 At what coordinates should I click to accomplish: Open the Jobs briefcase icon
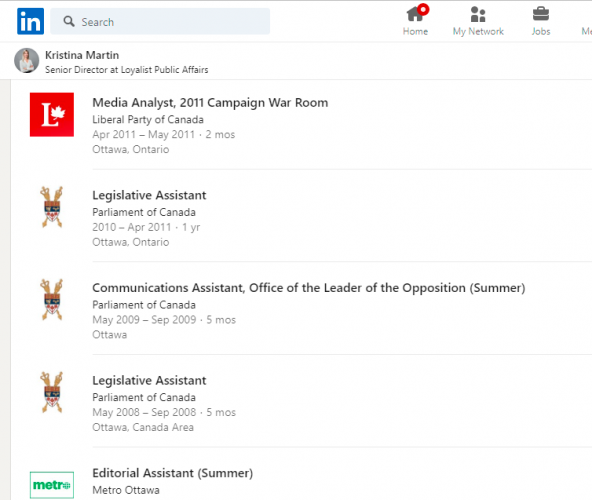[541, 14]
